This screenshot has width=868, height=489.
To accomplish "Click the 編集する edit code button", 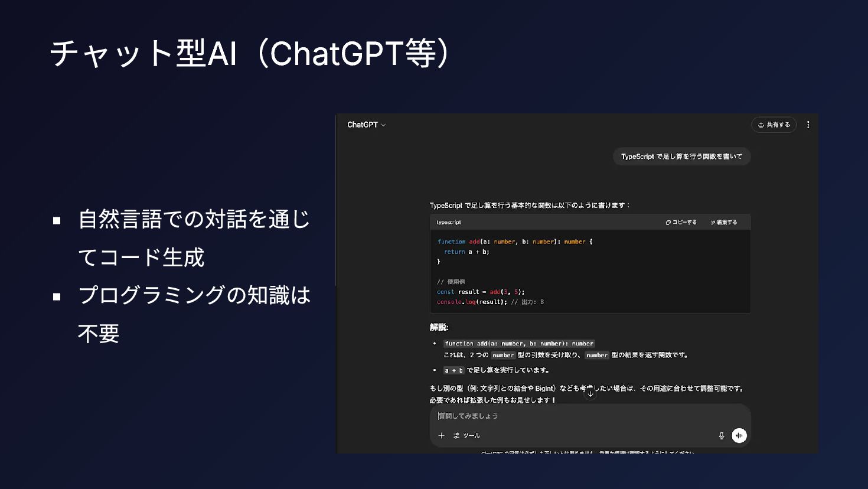I will coord(724,222).
